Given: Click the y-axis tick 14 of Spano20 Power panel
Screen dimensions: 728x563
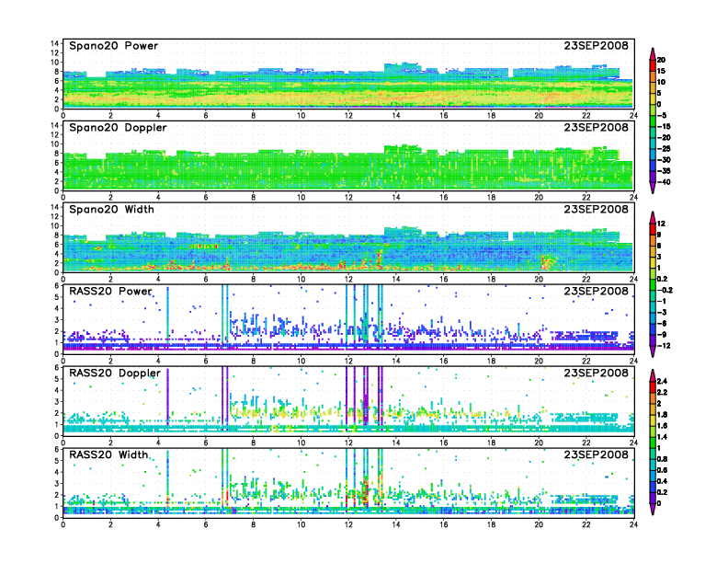Looking at the screenshot, I should (x=55, y=43).
